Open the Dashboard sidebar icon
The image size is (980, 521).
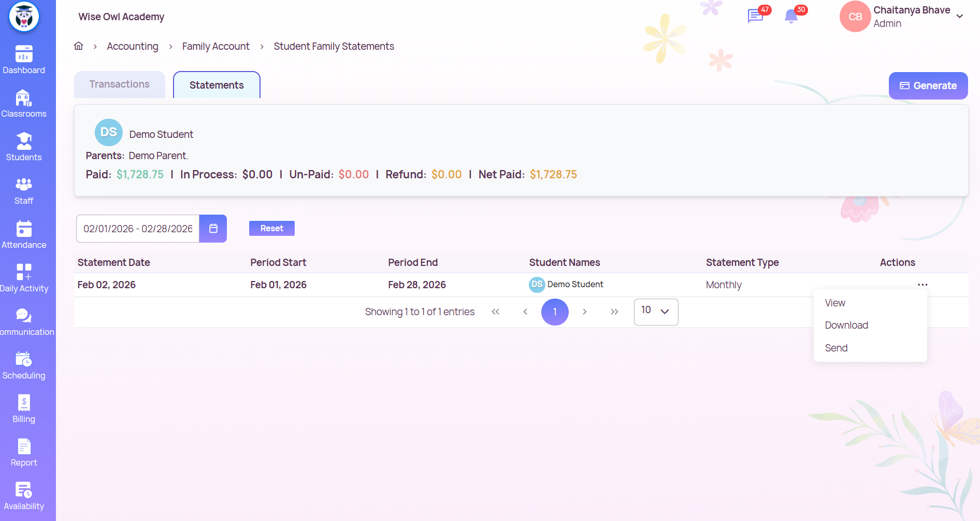(24, 54)
